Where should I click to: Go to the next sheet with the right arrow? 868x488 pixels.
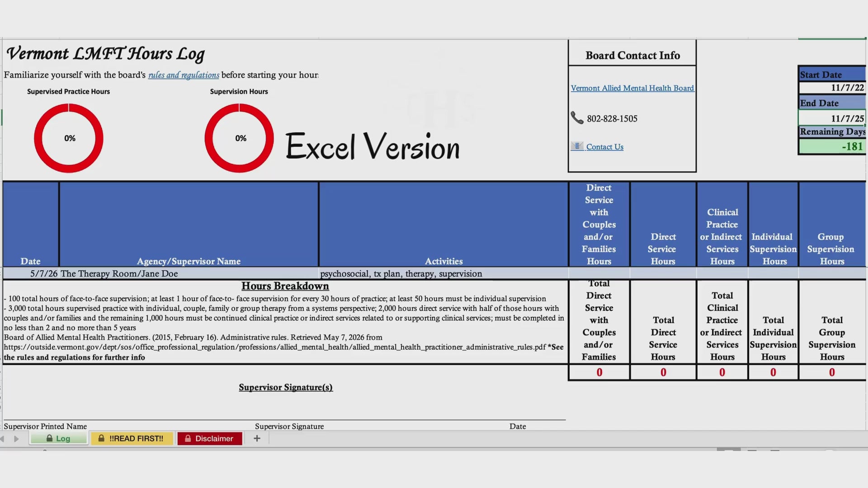click(x=16, y=439)
